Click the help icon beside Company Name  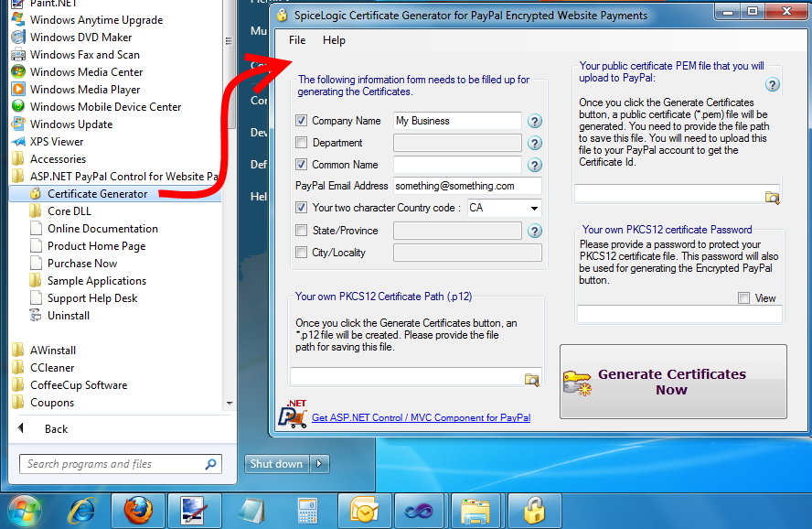pyautogui.click(x=534, y=121)
